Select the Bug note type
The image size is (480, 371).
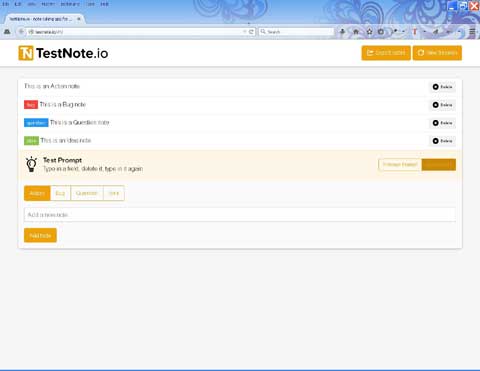pyautogui.click(x=60, y=193)
